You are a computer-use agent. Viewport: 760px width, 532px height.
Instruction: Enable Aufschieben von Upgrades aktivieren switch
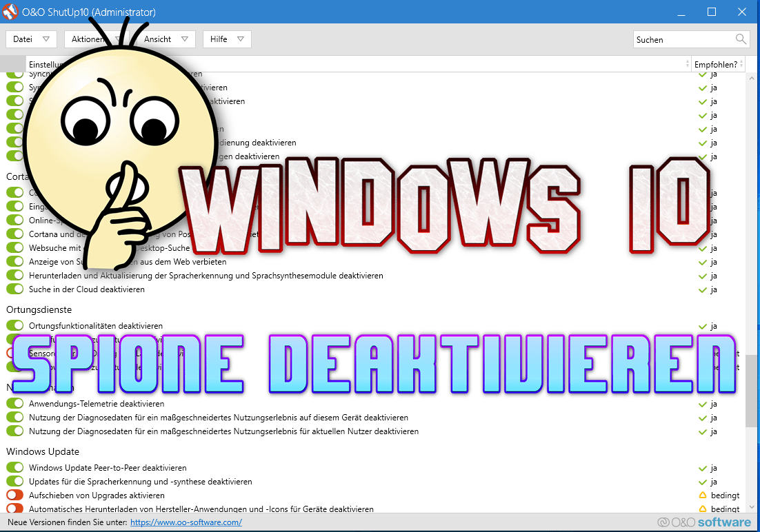click(x=15, y=495)
